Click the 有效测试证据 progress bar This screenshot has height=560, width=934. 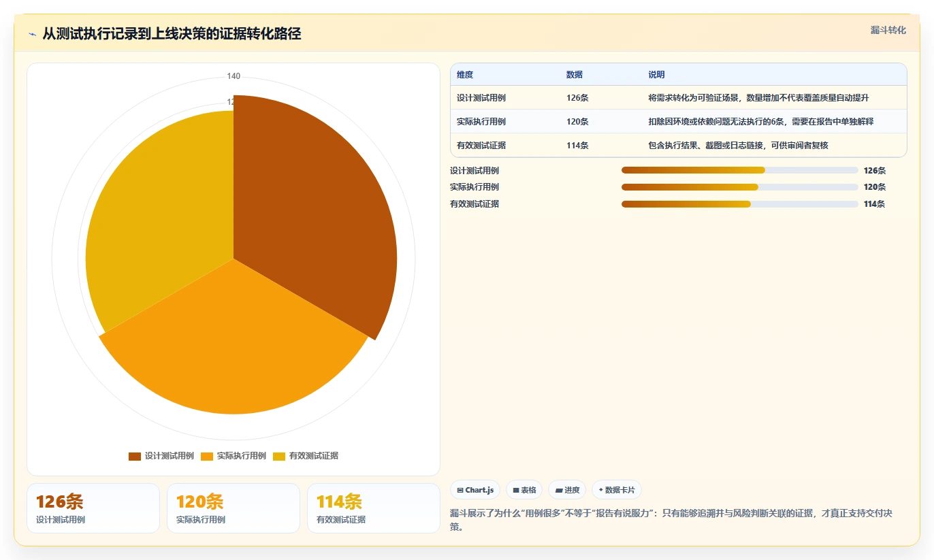739,204
